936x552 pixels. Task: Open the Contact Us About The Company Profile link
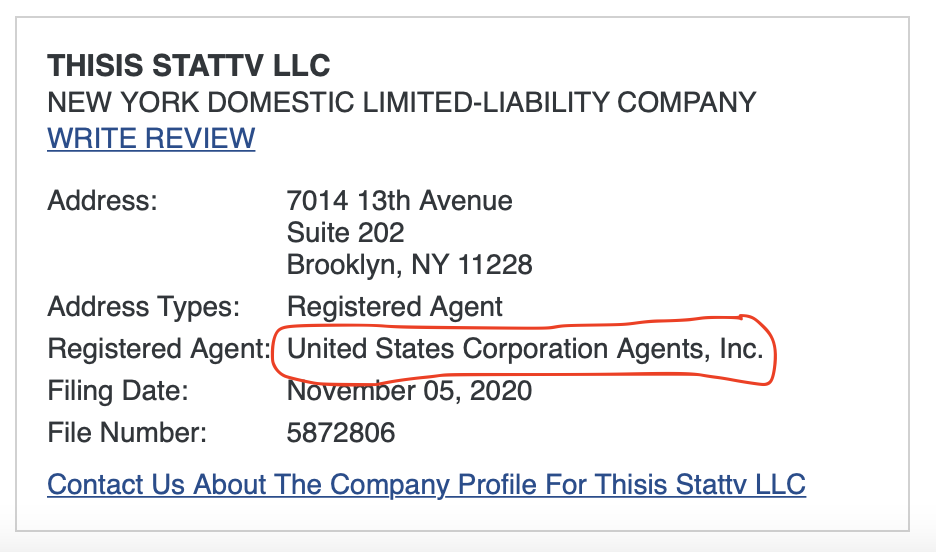[x=426, y=485]
